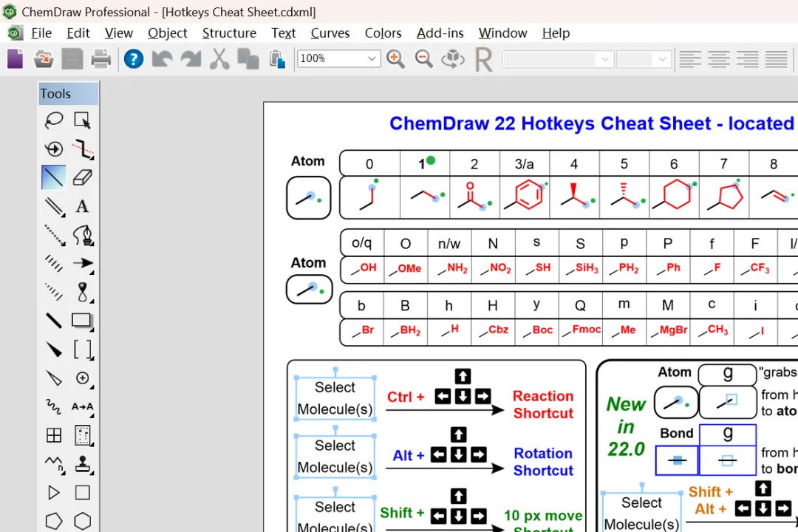Click the R-group toolbar icon
Screen dimensions: 798x532
coord(483,59)
